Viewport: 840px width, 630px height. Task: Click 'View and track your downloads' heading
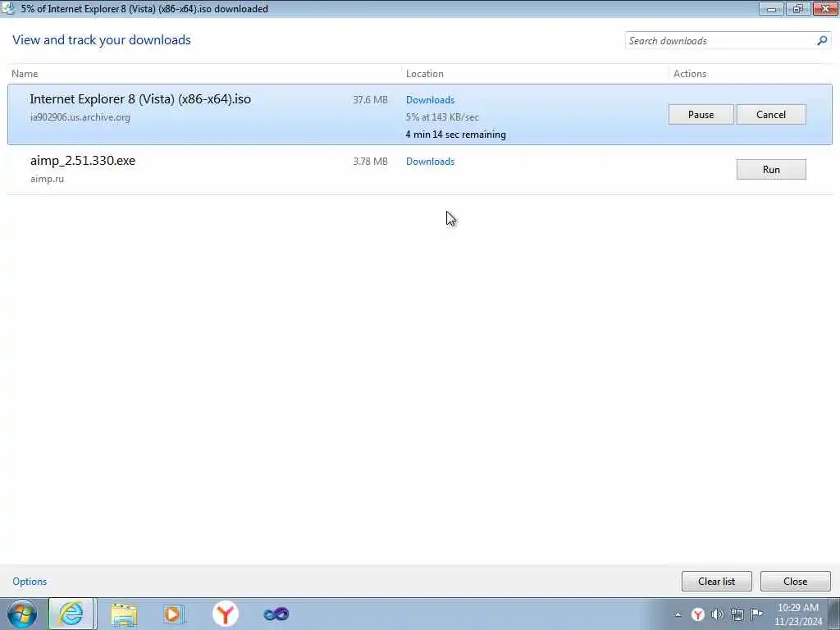pos(102,40)
